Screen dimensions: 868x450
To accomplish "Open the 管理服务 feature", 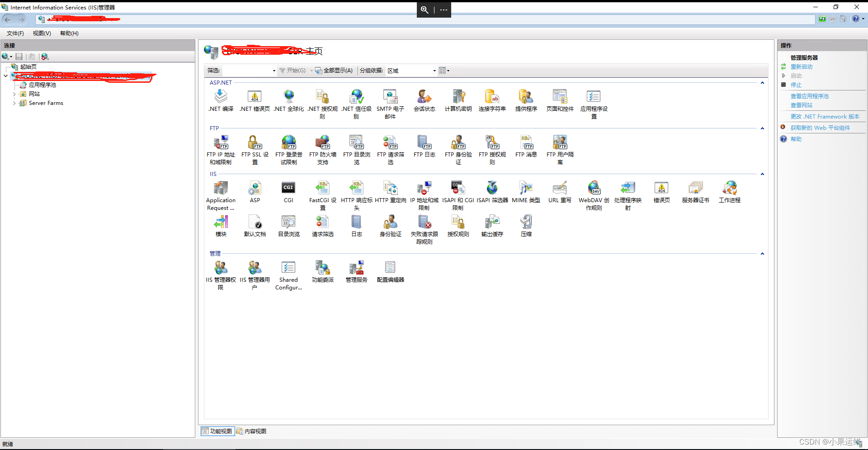I will coord(356,271).
